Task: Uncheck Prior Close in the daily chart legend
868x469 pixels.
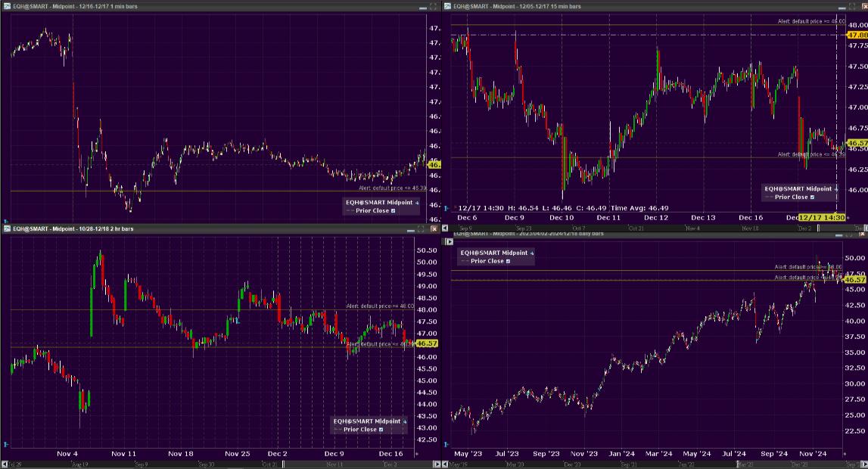Action: click(x=509, y=261)
